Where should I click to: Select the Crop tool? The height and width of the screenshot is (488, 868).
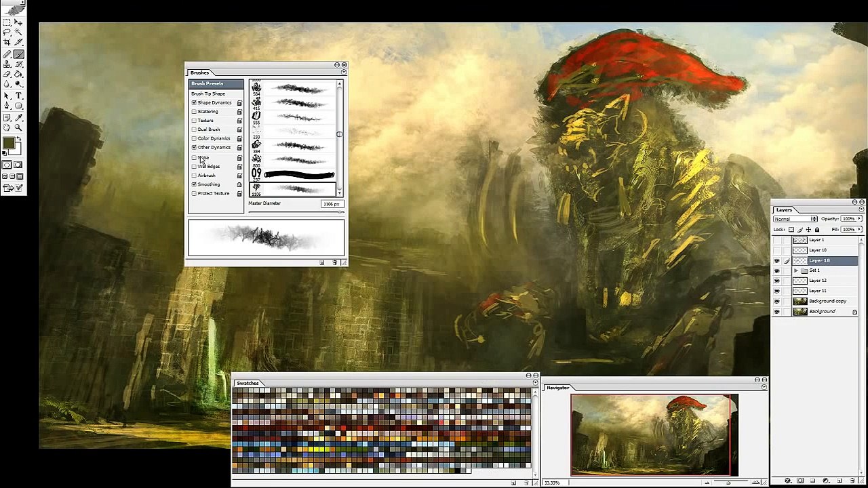7,41
